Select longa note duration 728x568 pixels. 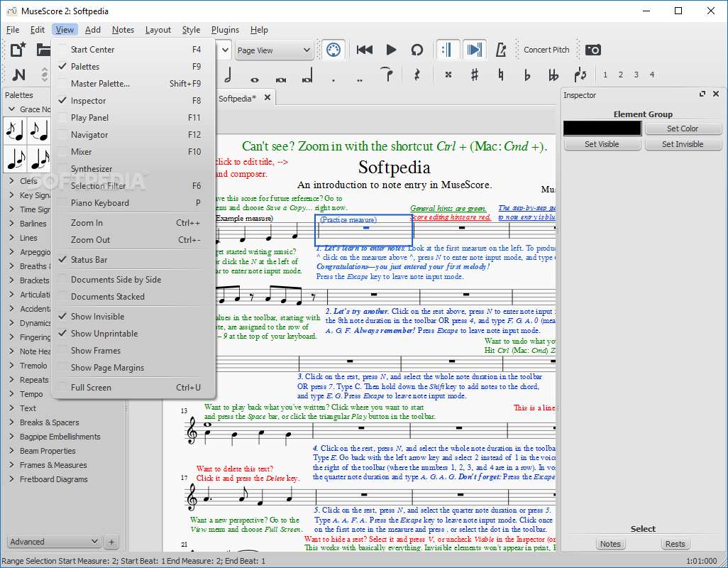307,75
